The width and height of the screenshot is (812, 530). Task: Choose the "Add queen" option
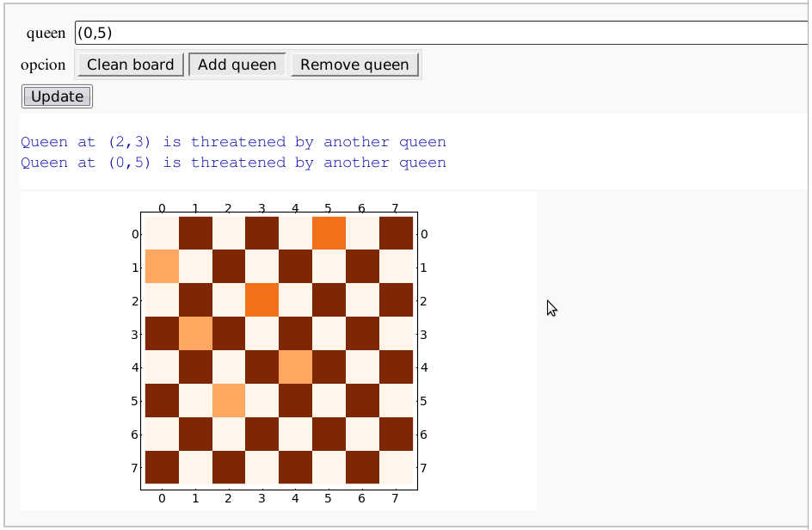coord(237,65)
